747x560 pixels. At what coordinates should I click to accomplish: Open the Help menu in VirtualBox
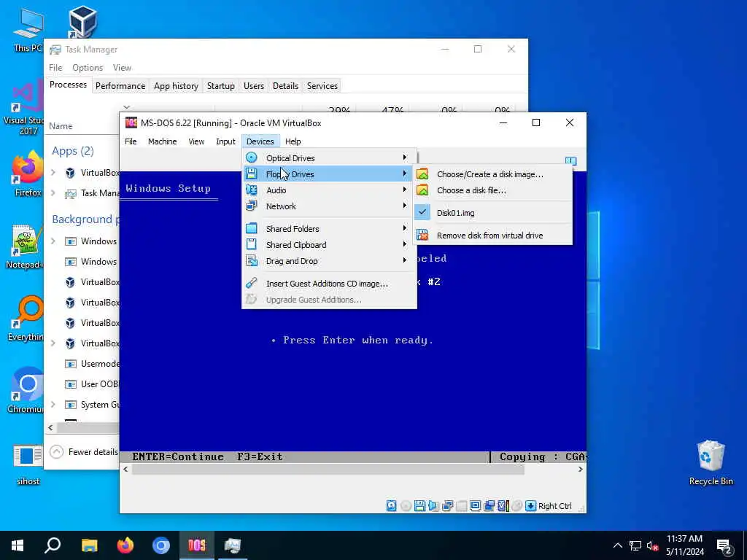[x=293, y=141]
